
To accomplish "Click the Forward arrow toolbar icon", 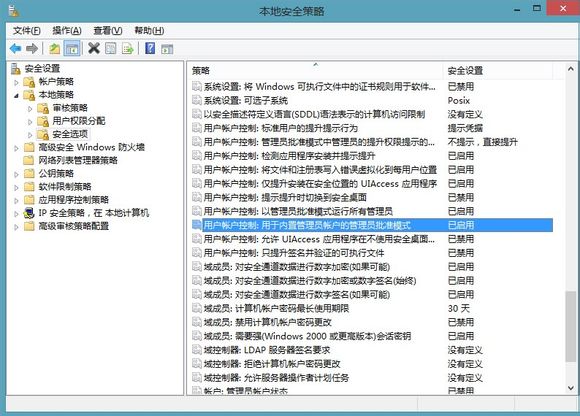I will point(32,48).
